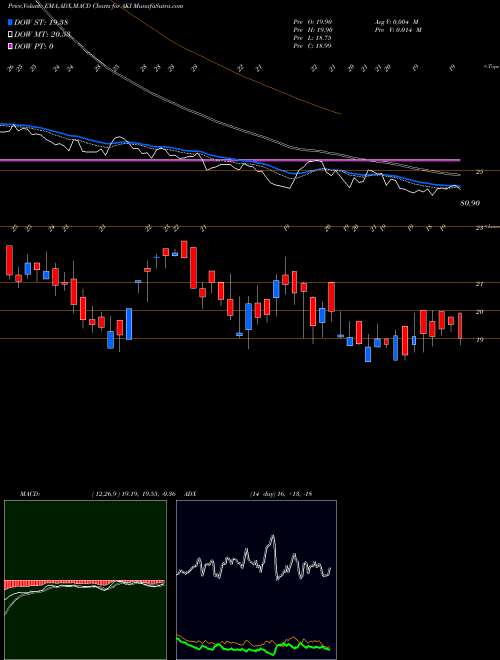The width and height of the screenshot is (500, 660).
Task: Click the 20 price axis label
Action: coord(479,312)
